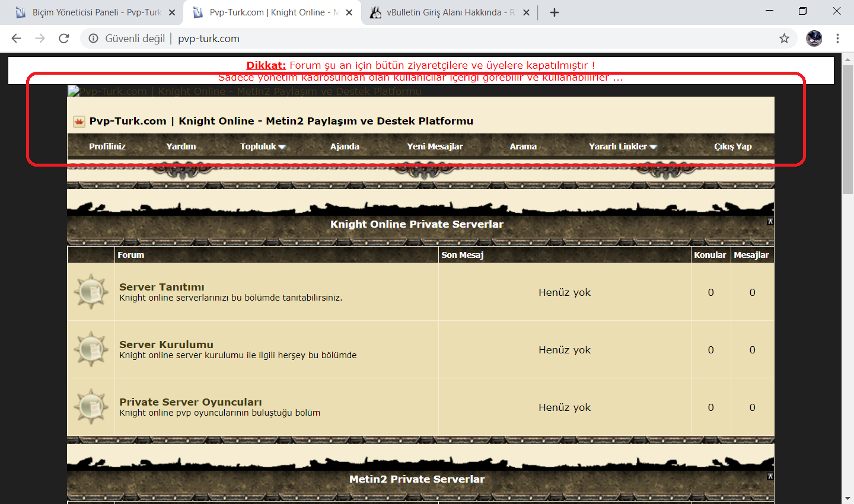The height and width of the screenshot is (504, 854).
Task: Close the 'vBulletin Giriş Alanı Hakkında' tab
Action: 526,12
